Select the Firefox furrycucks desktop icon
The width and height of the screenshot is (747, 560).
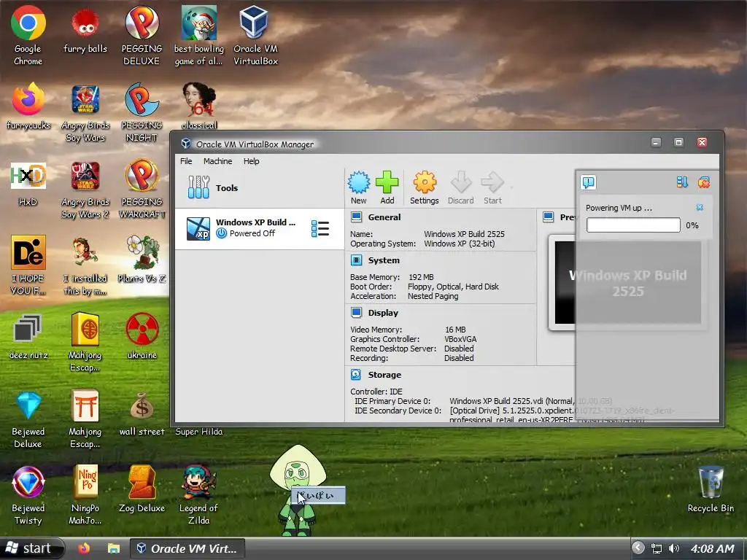point(28,106)
